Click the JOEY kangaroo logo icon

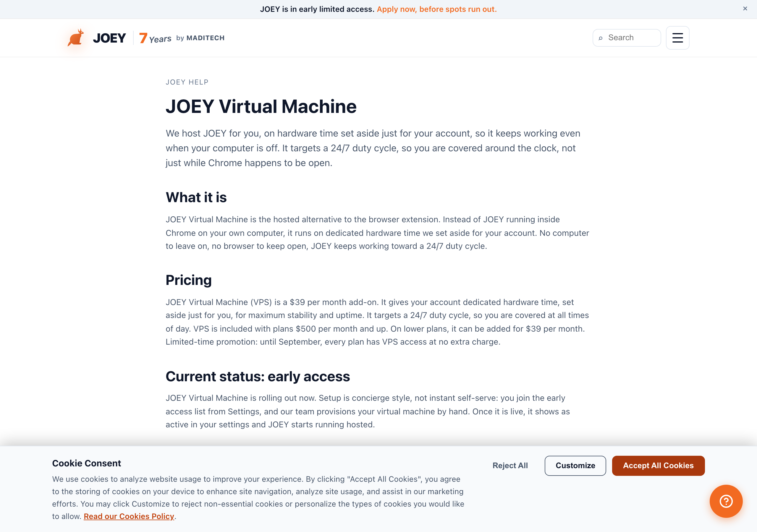[76, 38]
